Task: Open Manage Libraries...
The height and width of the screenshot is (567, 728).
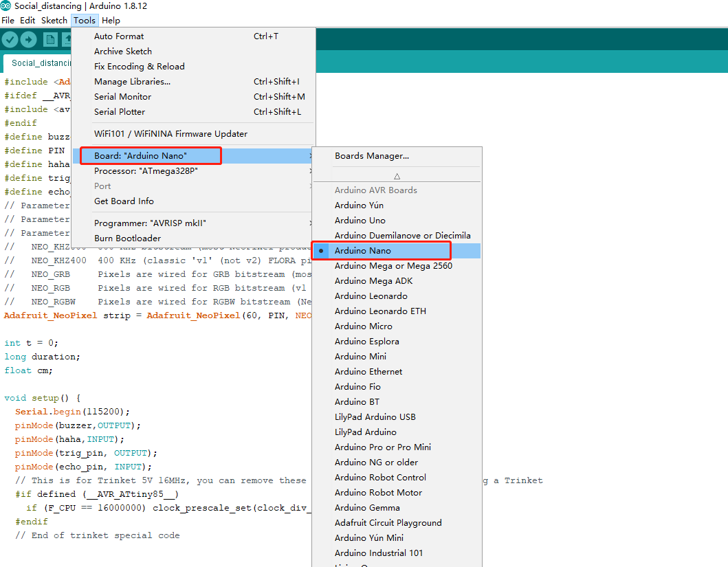Action: pos(194,82)
